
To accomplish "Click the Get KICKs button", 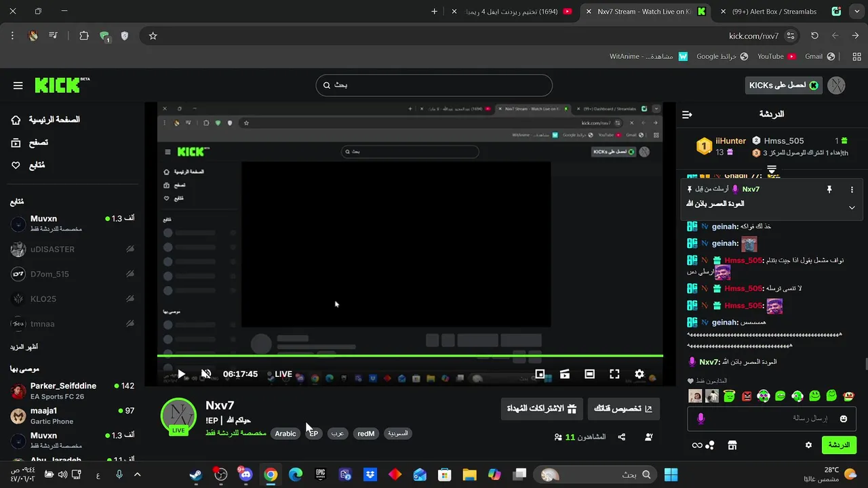I will 783,85.
